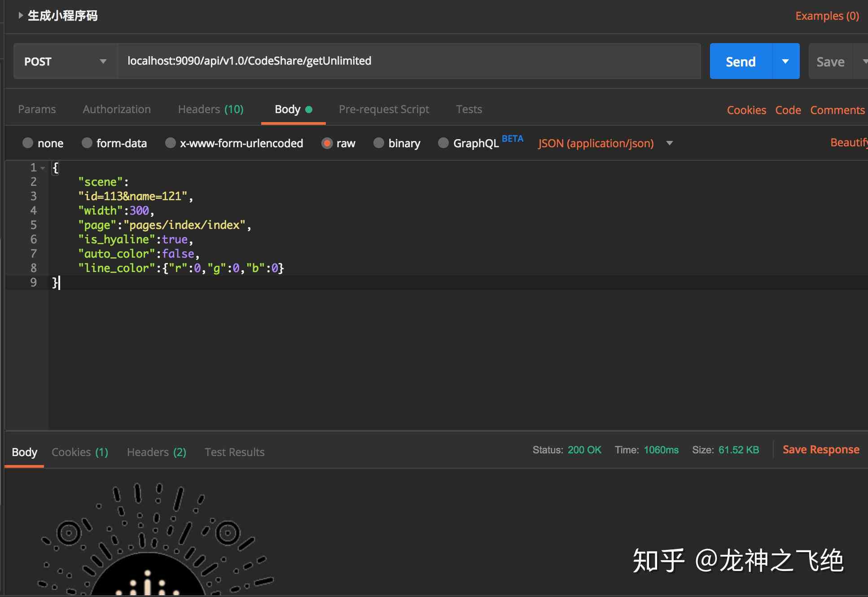
Task: Click the Test Results tab in response
Action: [234, 451]
